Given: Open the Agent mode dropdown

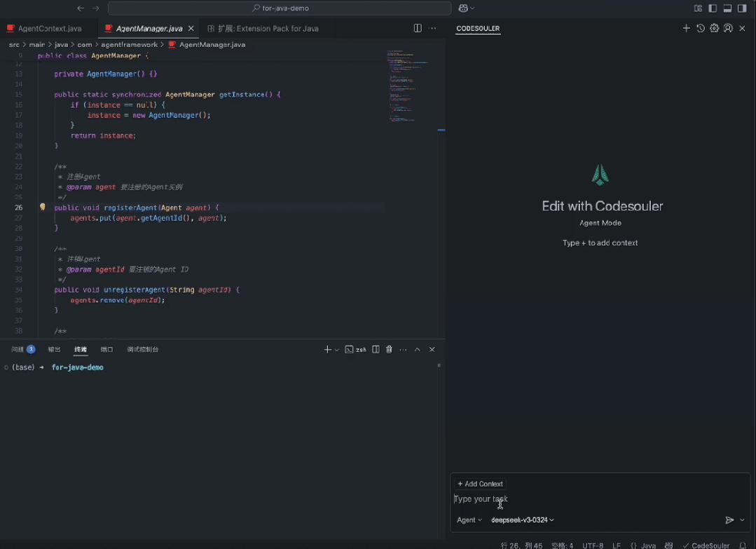Looking at the screenshot, I should [x=469, y=520].
